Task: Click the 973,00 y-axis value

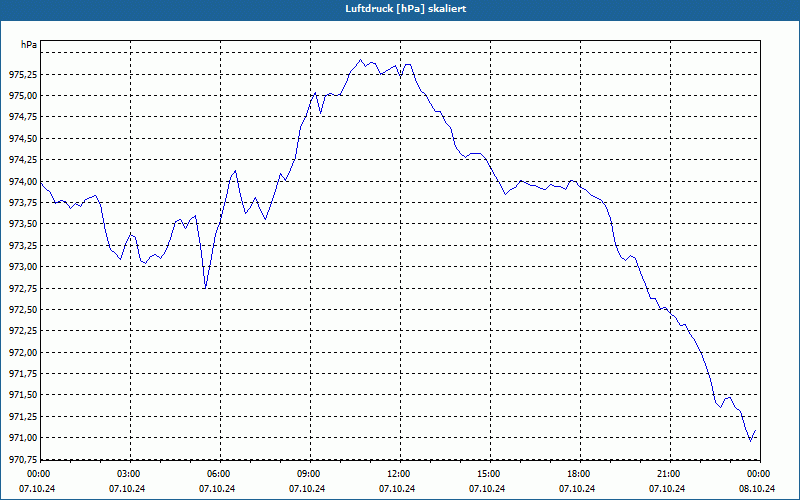Action: [23, 267]
